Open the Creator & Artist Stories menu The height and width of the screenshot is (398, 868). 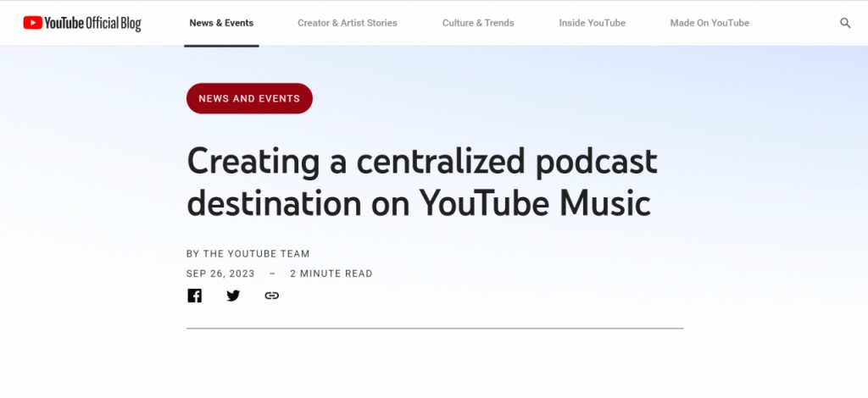347,23
